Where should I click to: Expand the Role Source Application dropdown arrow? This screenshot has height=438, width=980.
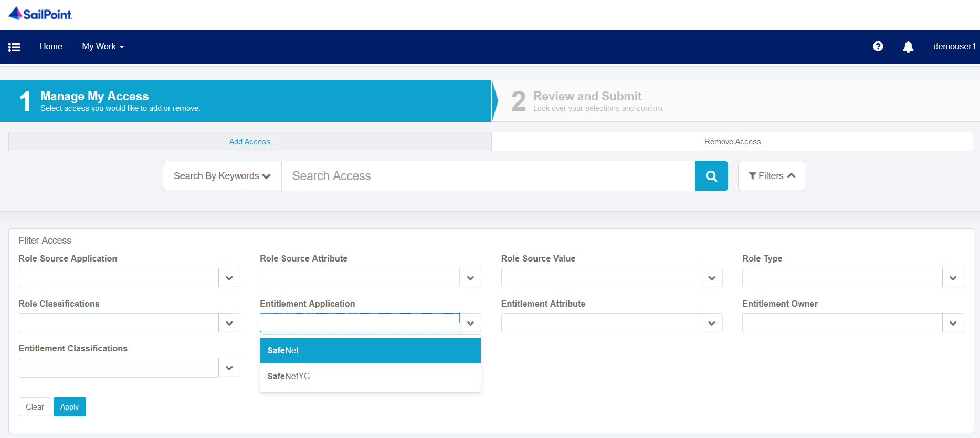pyautogui.click(x=229, y=278)
